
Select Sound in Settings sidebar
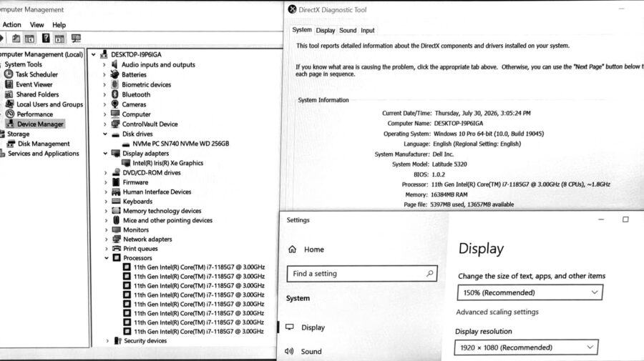(x=311, y=351)
